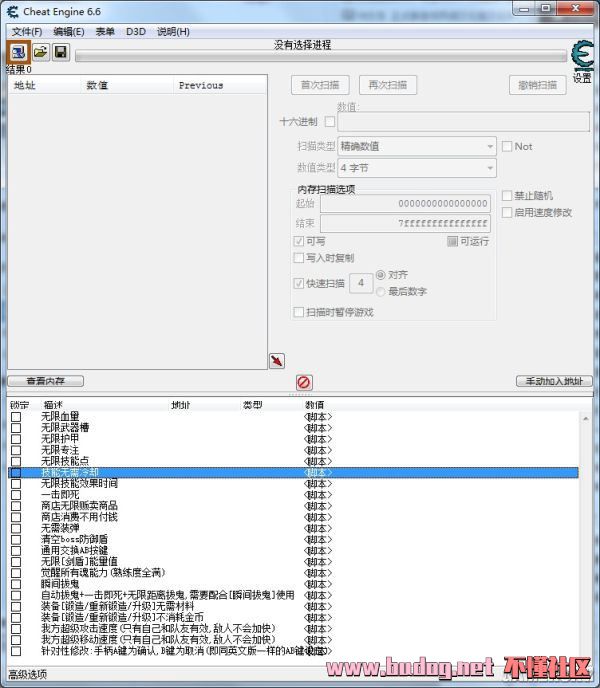Toggle the 十六进制 checkbox
The width and height of the screenshot is (600, 688).
point(330,122)
